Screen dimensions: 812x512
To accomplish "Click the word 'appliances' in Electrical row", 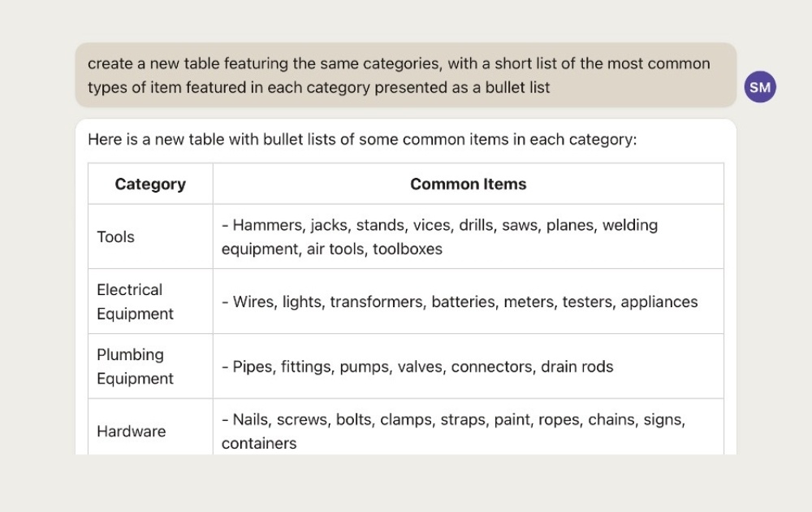I will tap(659, 302).
